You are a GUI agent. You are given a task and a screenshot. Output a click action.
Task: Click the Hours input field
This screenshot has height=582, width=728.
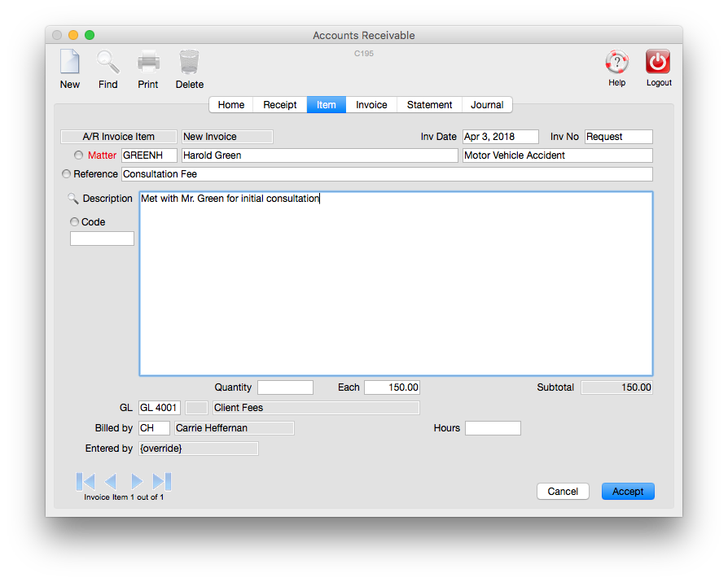(x=493, y=428)
